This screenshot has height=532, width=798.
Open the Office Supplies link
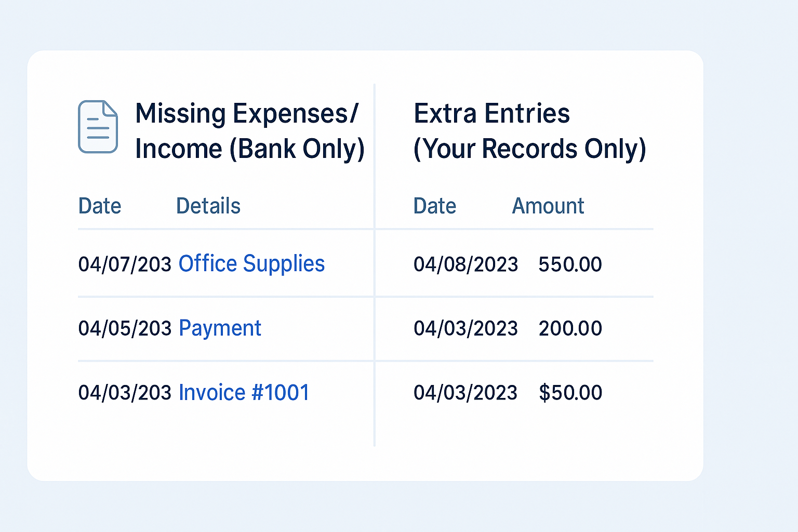click(251, 264)
